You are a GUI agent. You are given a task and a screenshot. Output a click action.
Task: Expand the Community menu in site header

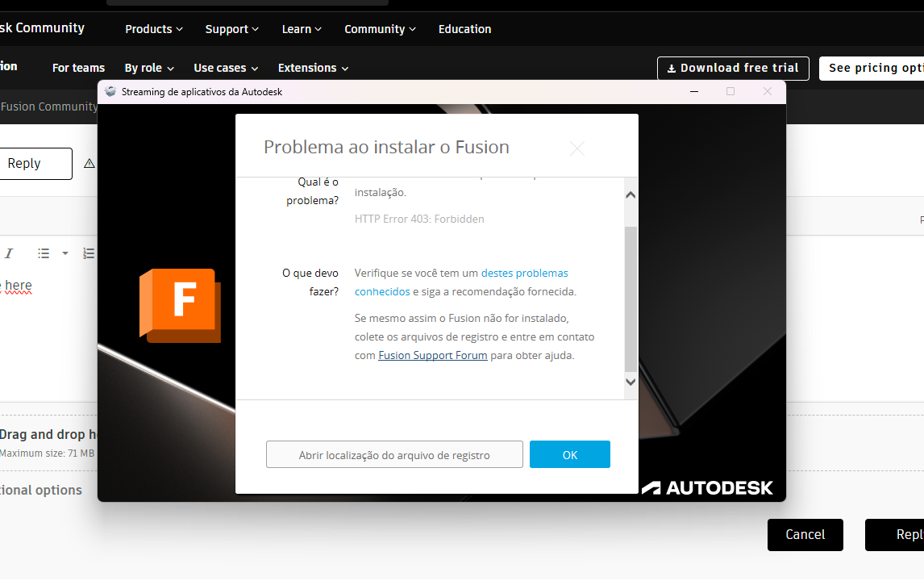380,29
